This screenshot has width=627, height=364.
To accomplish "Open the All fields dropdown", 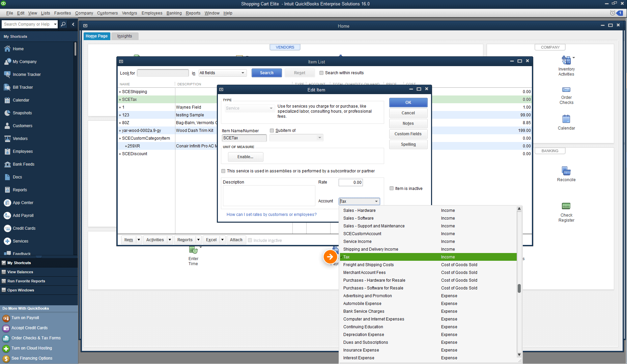I will tap(223, 73).
